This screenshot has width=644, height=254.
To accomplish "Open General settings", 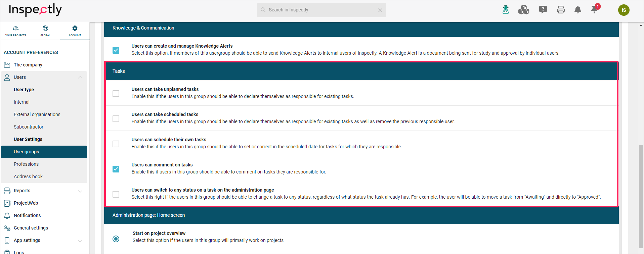I will pos(31,228).
